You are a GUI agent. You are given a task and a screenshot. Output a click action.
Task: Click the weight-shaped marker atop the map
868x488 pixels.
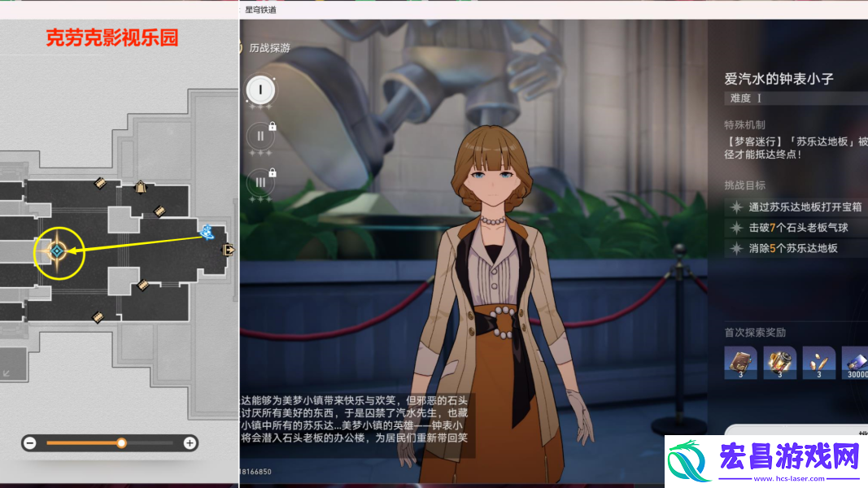click(141, 187)
